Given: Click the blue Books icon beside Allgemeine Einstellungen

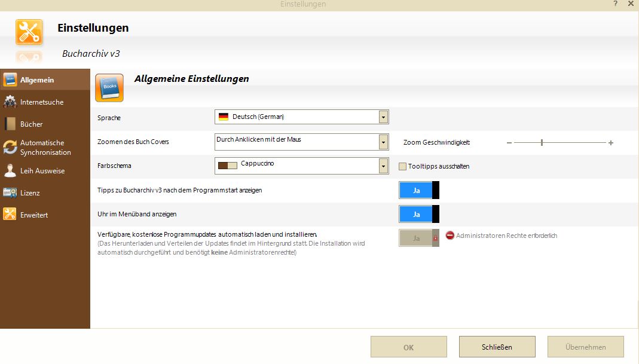Looking at the screenshot, I should (109, 88).
